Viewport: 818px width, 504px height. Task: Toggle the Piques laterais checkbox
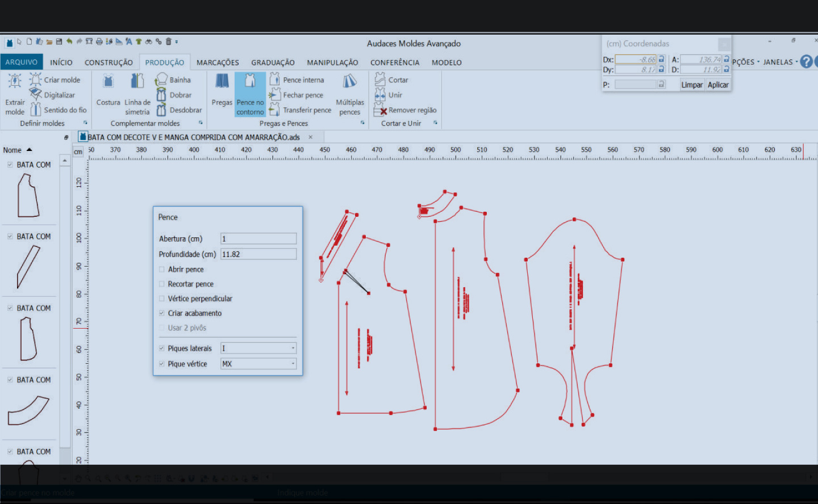(x=162, y=348)
